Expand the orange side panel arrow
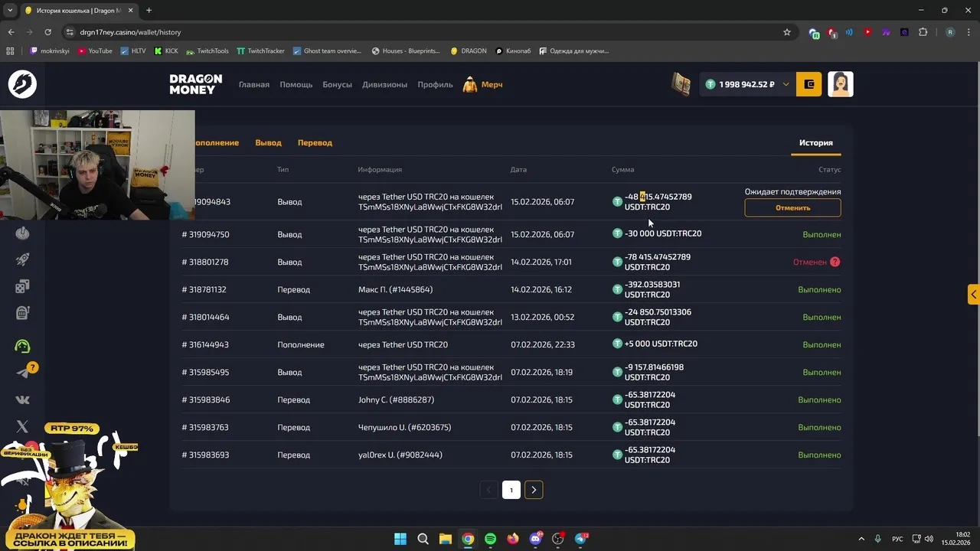Image resolution: width=980 pixels, height=551 pixels. click(974, 295)
